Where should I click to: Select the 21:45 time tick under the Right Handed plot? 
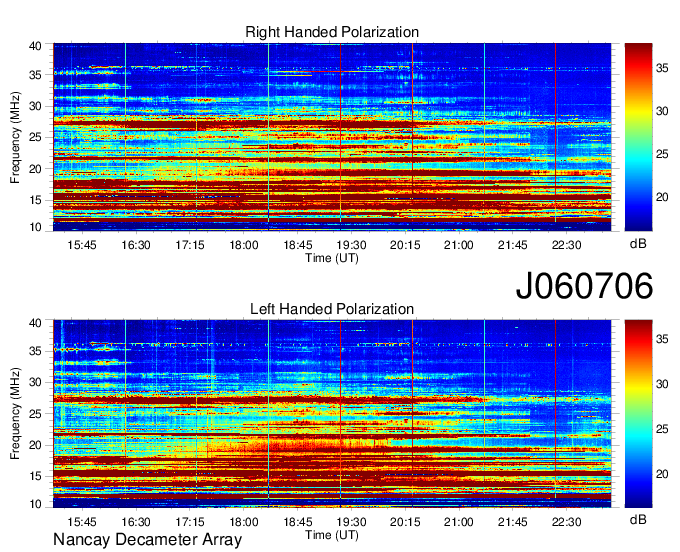tap(512, 245)
